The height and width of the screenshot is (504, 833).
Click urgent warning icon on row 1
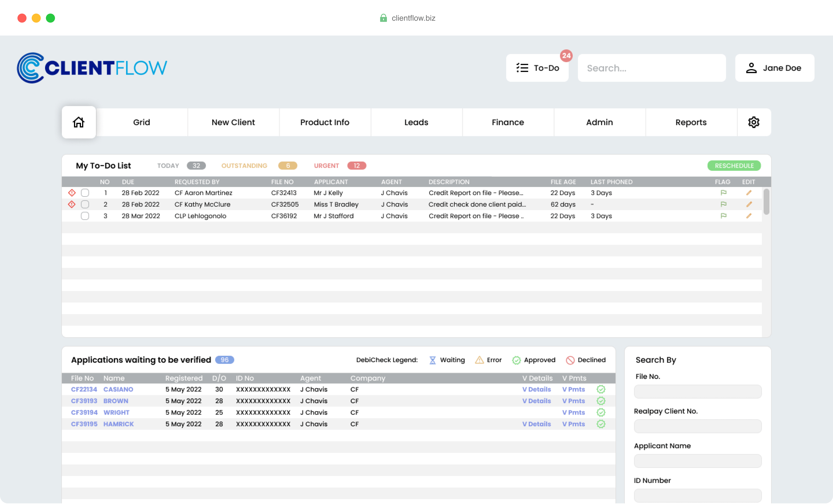pyautogui.click(x=72, y=193)
